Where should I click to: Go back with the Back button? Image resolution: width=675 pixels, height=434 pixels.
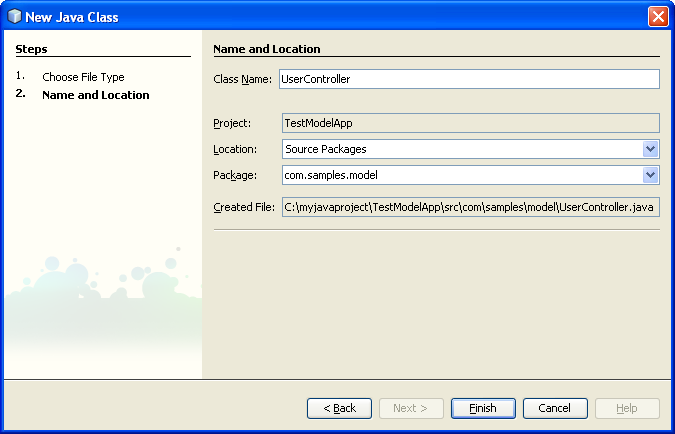(339, 408)
